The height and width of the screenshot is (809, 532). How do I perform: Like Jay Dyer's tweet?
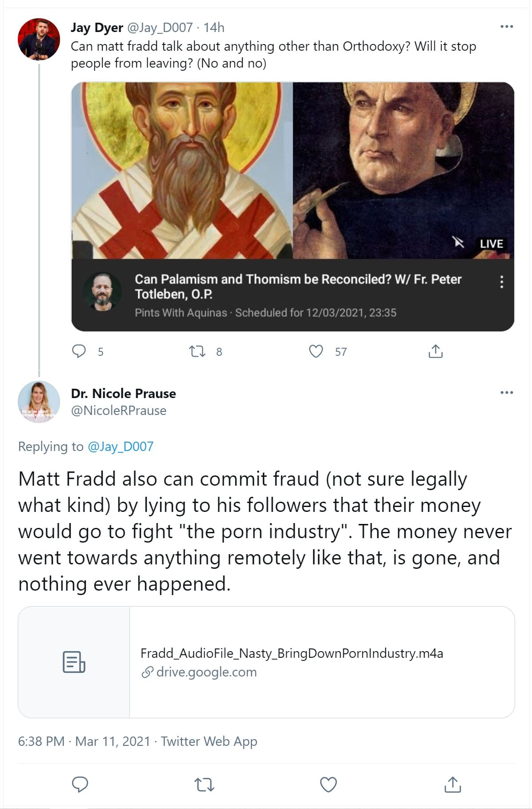[x=316, y=351]
